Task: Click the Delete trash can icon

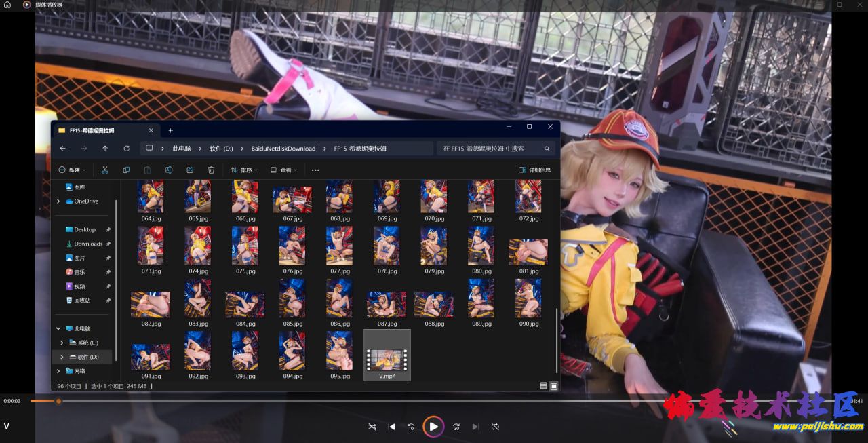Action: point(211,170)
